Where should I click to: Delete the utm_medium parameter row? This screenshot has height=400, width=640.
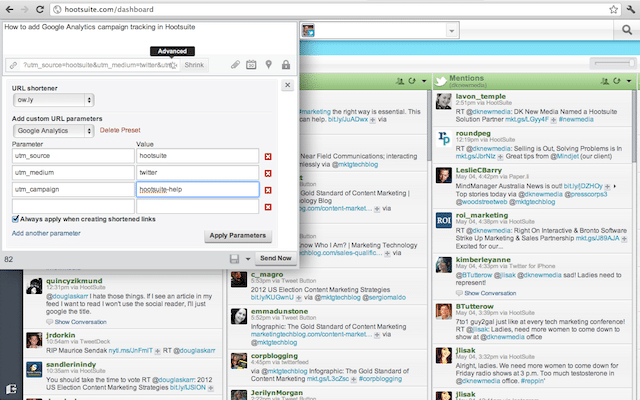(268, 173)
